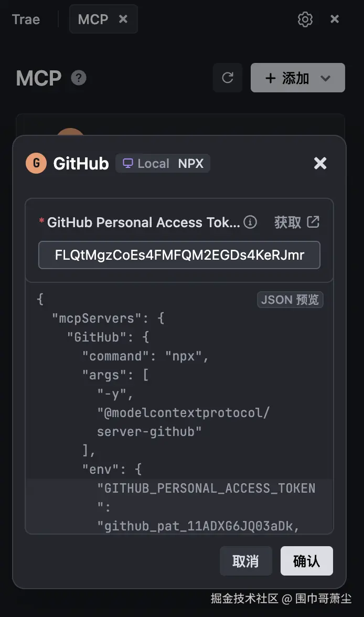The image size is (364, 617).
Task: Switch to the MCP tab
Action: [93, 19]
